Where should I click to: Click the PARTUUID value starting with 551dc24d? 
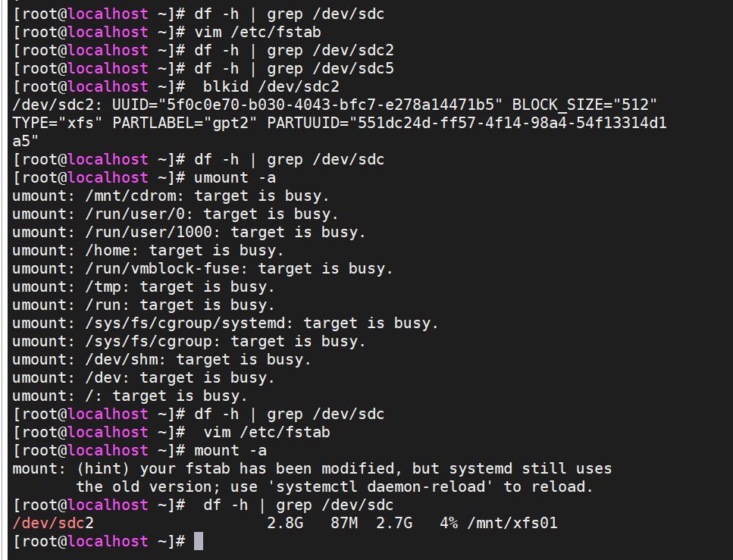[x=508, y=123]
